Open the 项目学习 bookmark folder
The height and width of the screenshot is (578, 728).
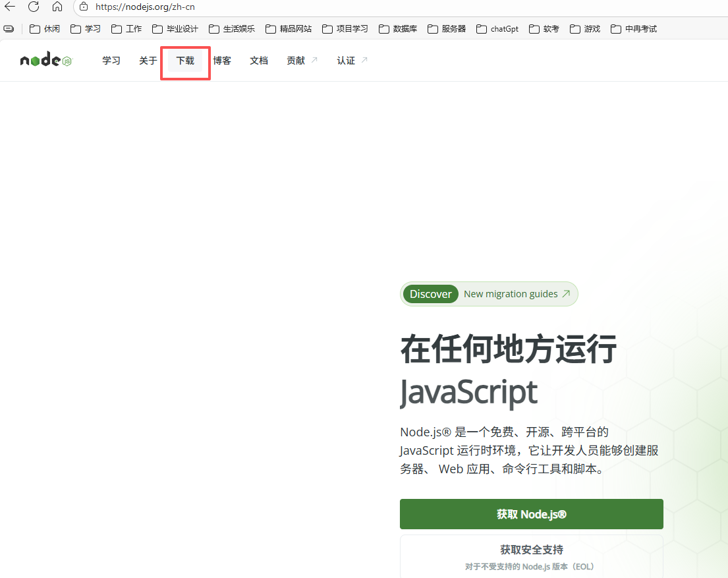(345, 29)
